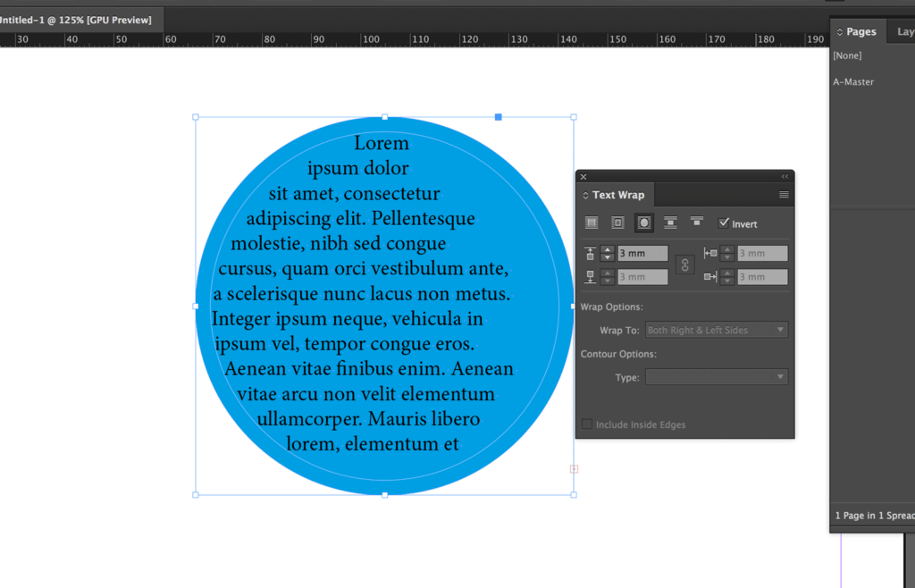Enable the Jump To Next Column wrap

click(x=697, y=223)
